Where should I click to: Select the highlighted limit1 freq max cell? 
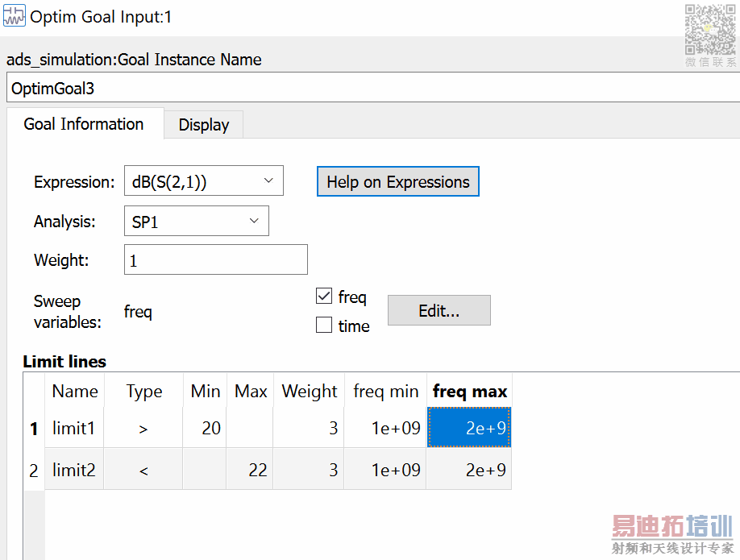point(469,428)
